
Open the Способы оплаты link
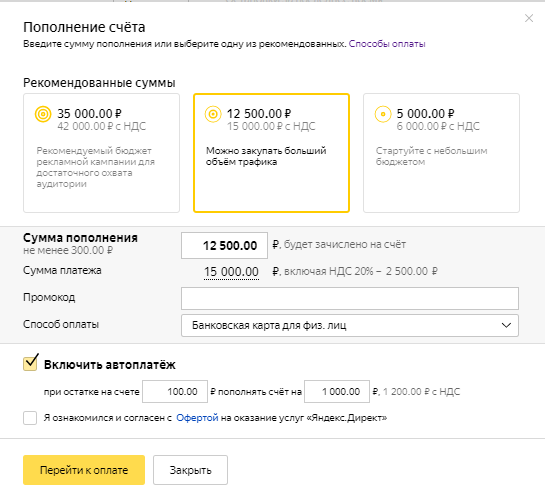pos(387,44)
